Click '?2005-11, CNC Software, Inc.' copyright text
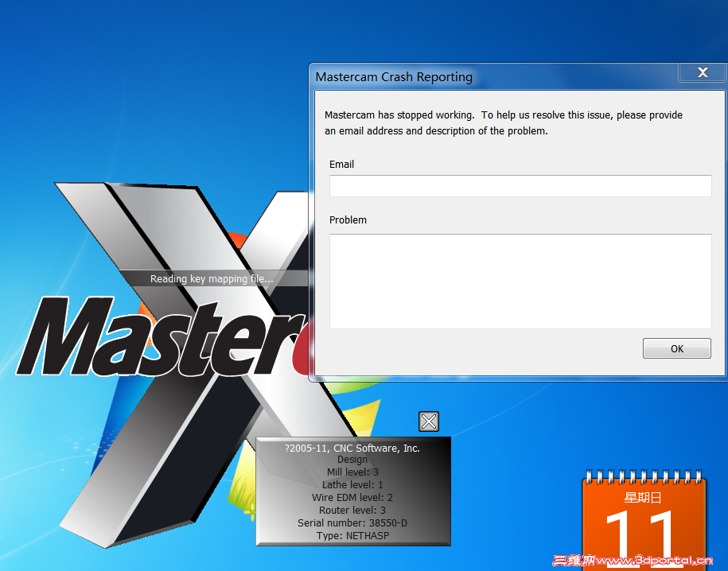Screen dimensions: 728x571 pos(352,449)
